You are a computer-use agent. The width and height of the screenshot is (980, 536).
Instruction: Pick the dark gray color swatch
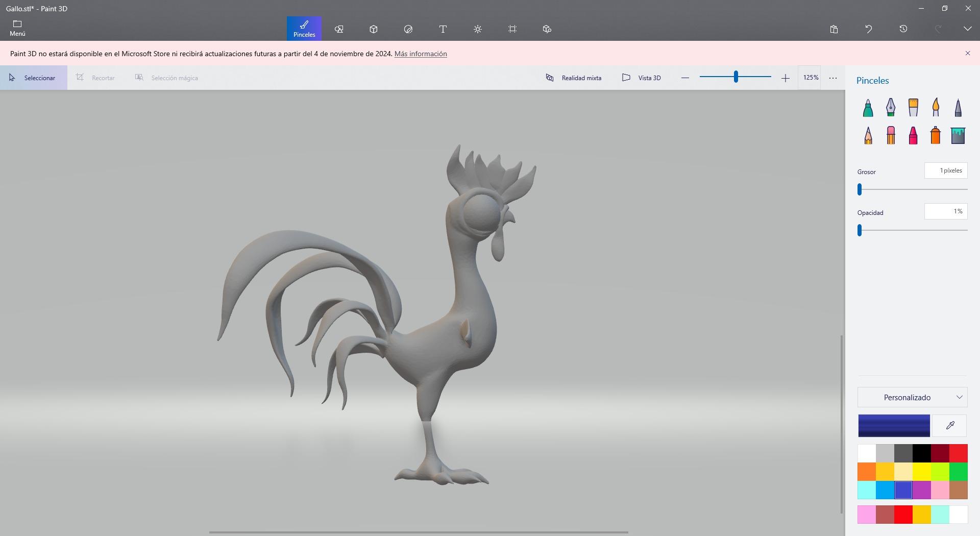tap(903, 453)
